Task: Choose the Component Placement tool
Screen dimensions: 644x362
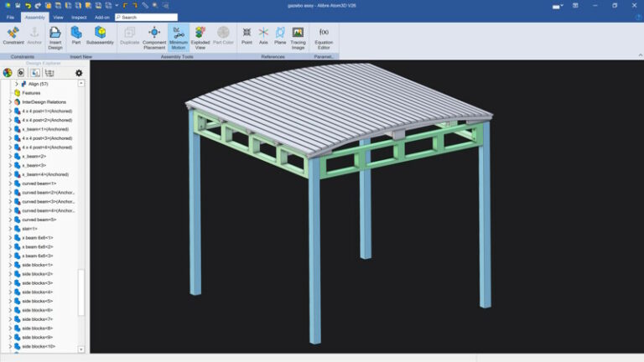Action: (154, 38)
